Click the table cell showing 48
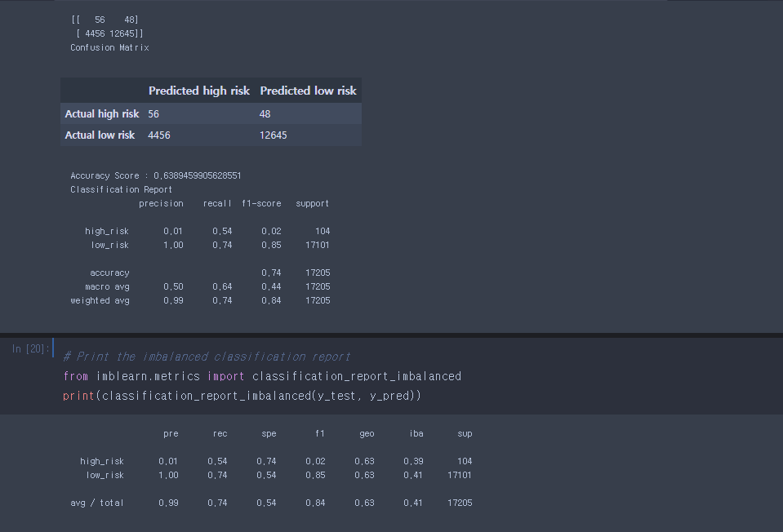 point(265,113)
